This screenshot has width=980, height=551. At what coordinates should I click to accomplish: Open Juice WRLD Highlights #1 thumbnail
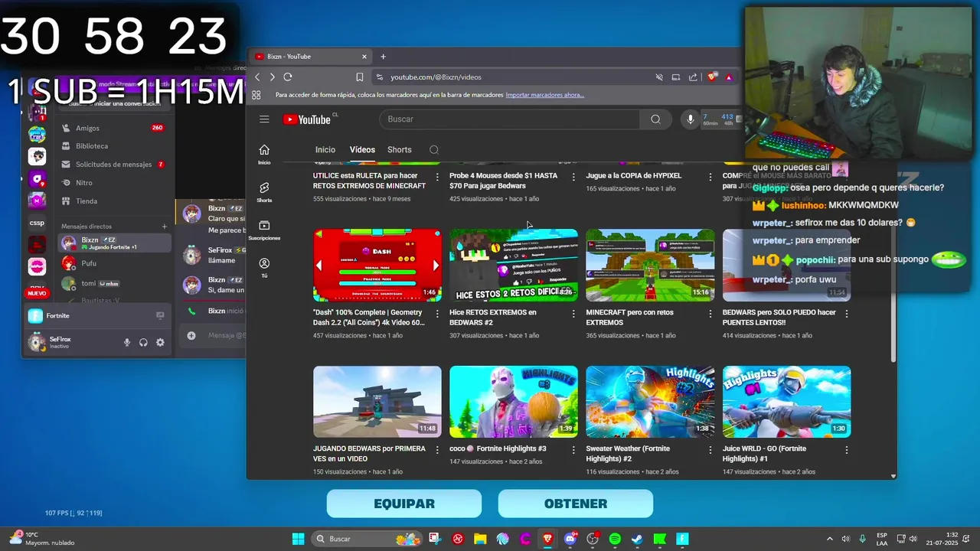(786, 402)
